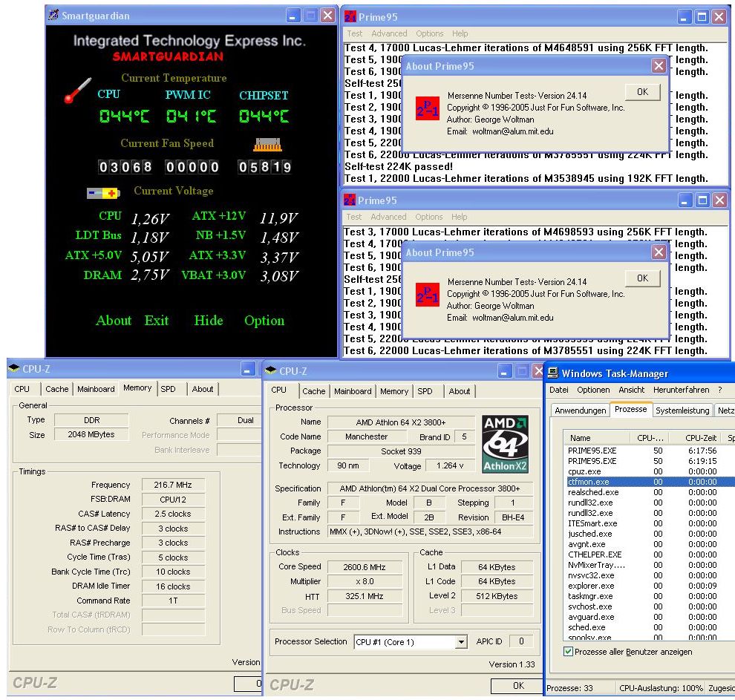
Task: Open CPU tab in CPU-Z memory window
Action: coord(22,389)
